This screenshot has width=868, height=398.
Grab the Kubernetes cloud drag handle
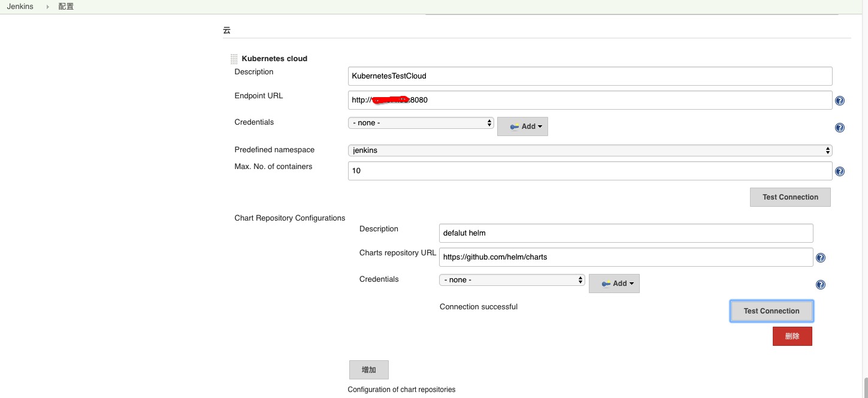tap(234, 59)
